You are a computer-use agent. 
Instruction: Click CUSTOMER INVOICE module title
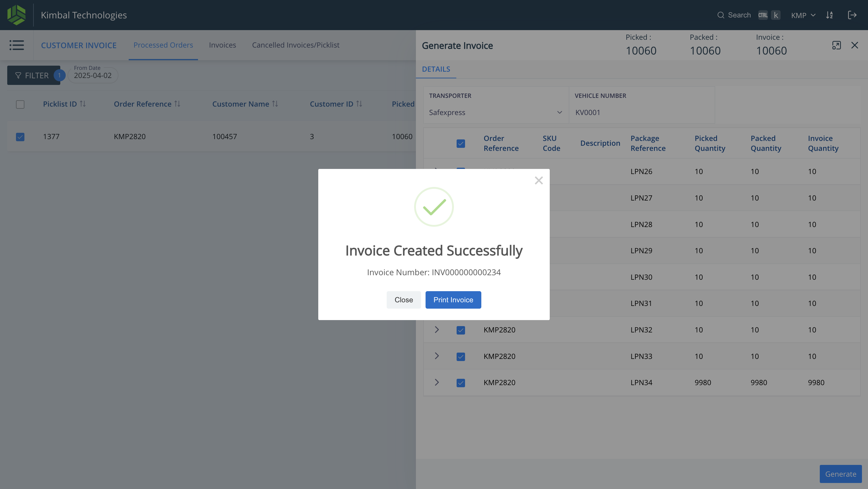click(x=79, y=45)
